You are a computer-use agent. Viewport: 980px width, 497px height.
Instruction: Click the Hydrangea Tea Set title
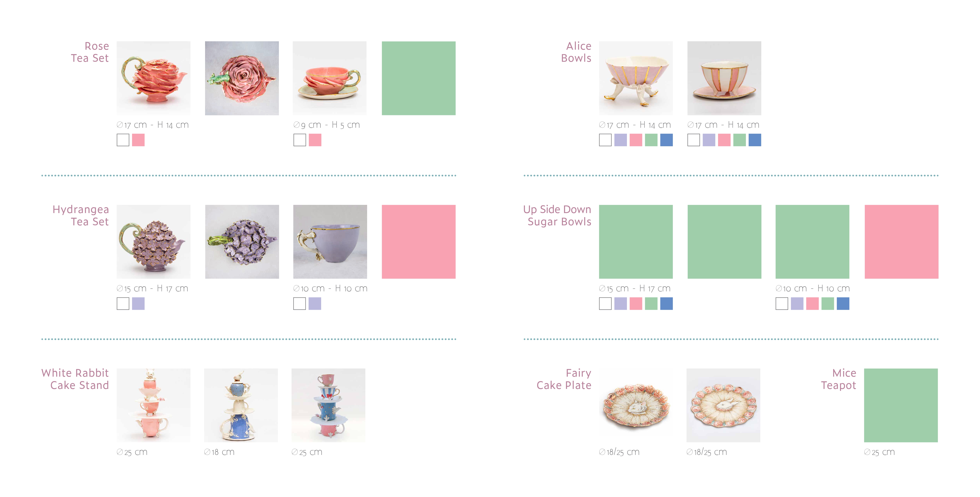coord(81,215)
